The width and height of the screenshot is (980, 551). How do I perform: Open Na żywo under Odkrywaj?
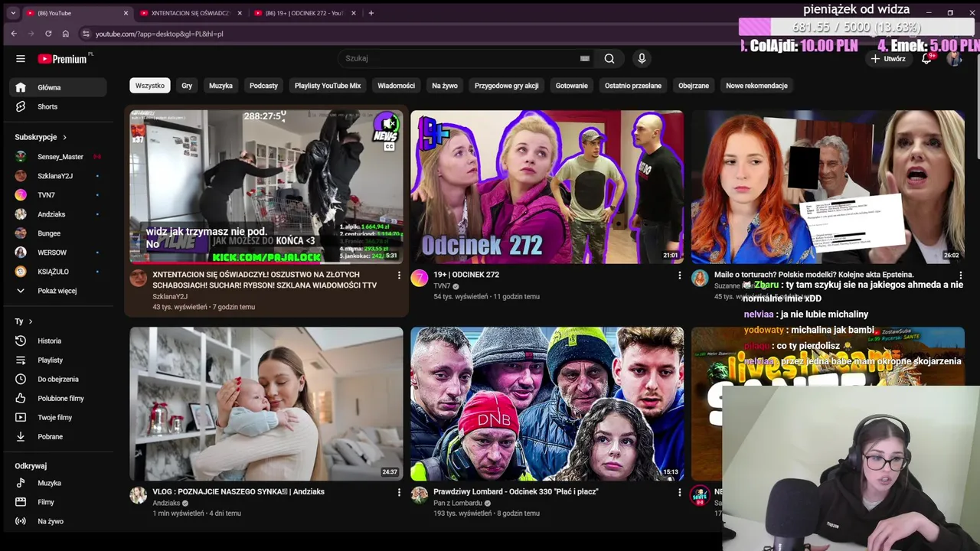(x=58, y=521)
